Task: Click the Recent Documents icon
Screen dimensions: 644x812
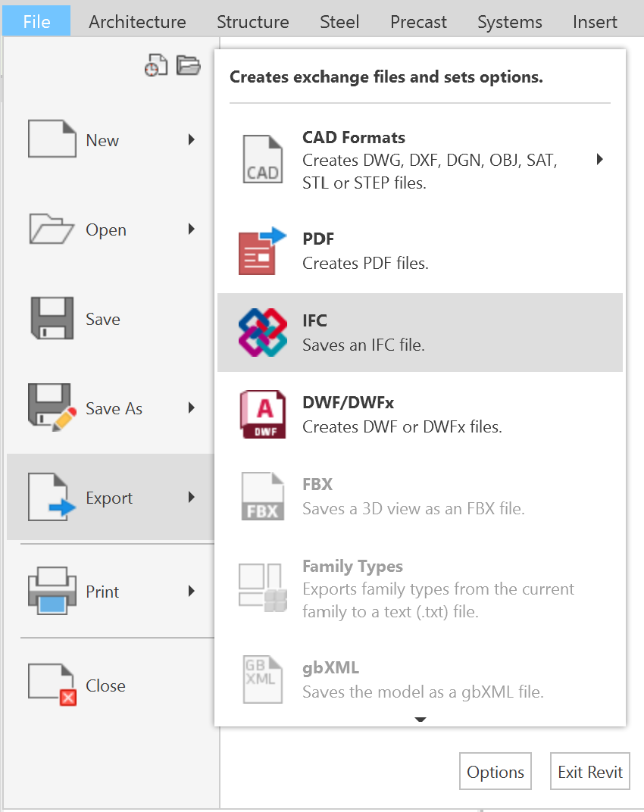Action: click(156, 65)
